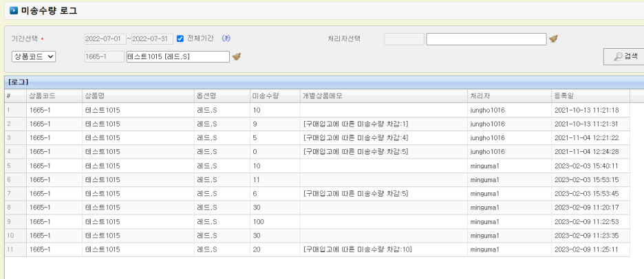The width and height of the screenshot is (644, 279).
Task: Click the start date field 2022-07-01
Action: (105, 39)
